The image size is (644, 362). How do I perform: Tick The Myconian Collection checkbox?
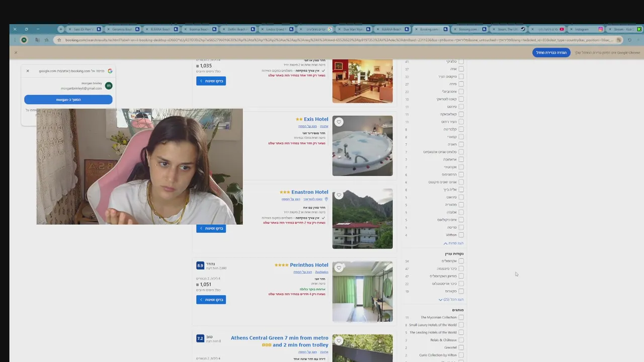461,317
